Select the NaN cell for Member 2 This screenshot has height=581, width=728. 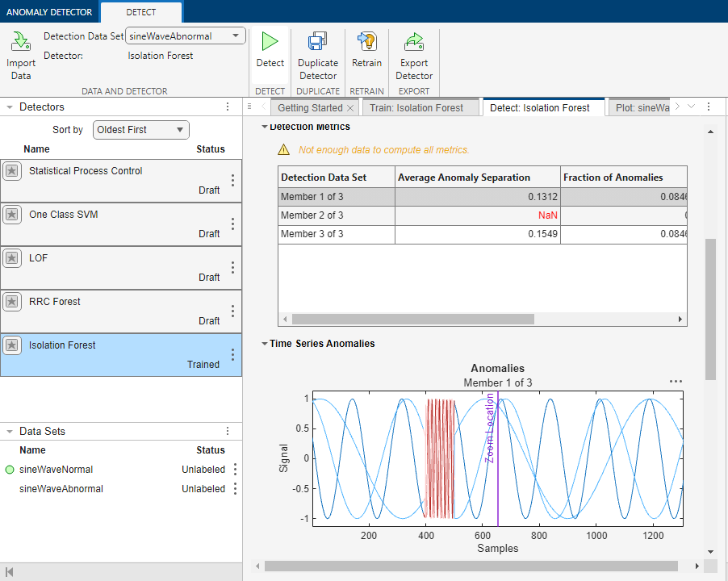click(x=548, y=215)
